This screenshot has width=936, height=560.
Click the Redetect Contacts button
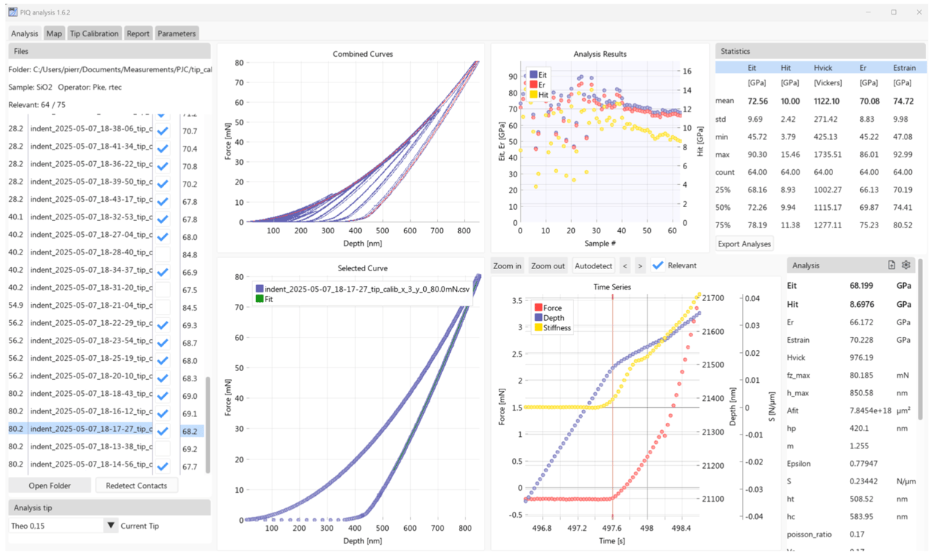click(136, 486)
